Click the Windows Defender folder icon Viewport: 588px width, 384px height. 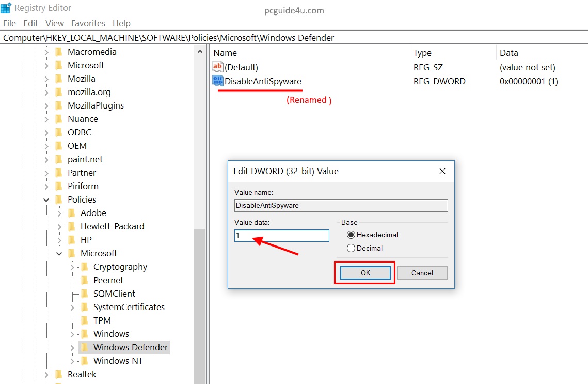[85, 347]
